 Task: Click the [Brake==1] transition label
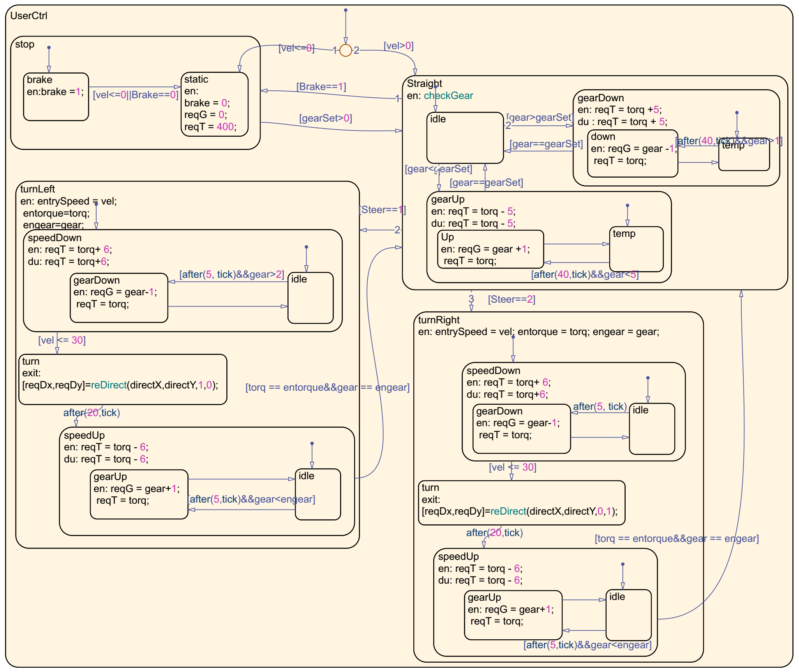coord(321,86)
